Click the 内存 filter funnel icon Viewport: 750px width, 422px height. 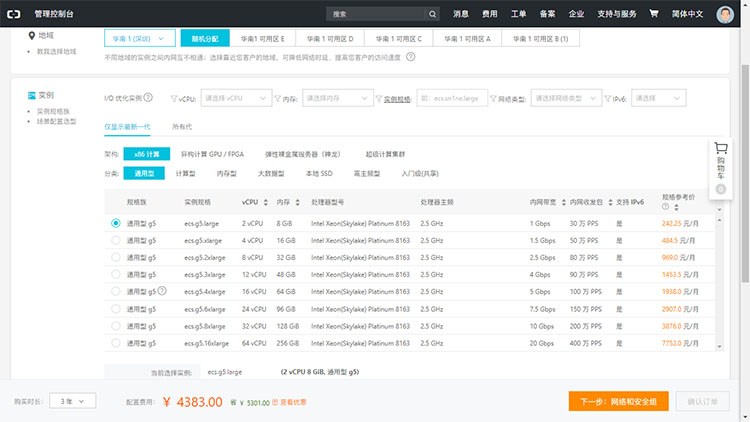point(277,99)
